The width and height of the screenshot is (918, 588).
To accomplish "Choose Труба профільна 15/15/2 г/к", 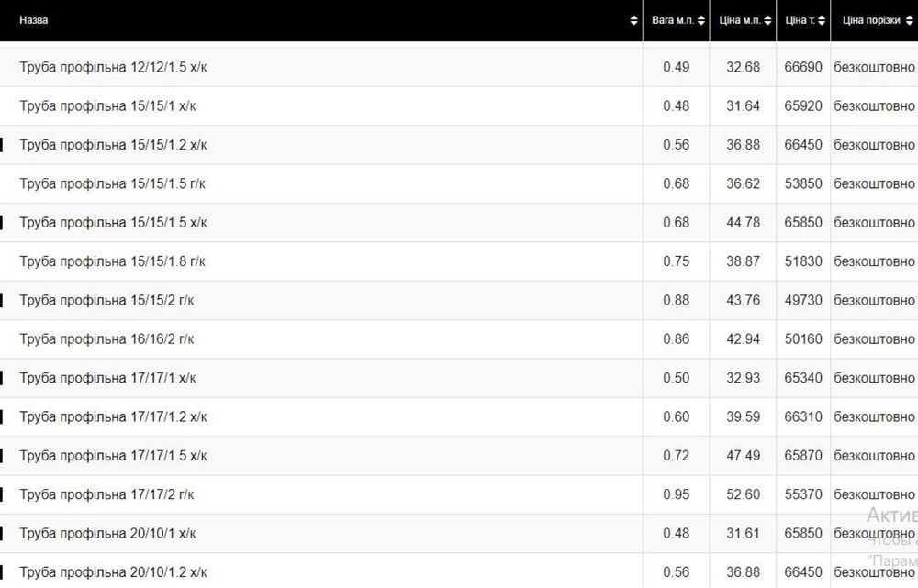I will (x=106, y=300).
